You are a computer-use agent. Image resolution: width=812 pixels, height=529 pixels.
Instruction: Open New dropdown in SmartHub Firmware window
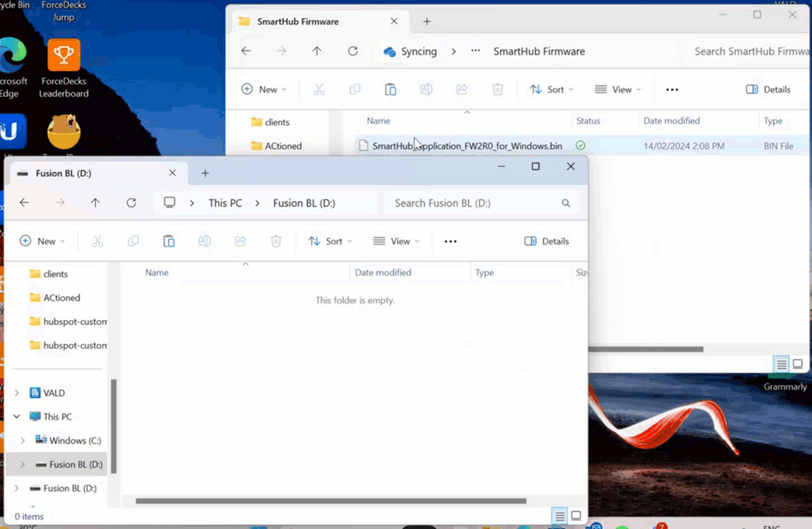click(264, 89)
